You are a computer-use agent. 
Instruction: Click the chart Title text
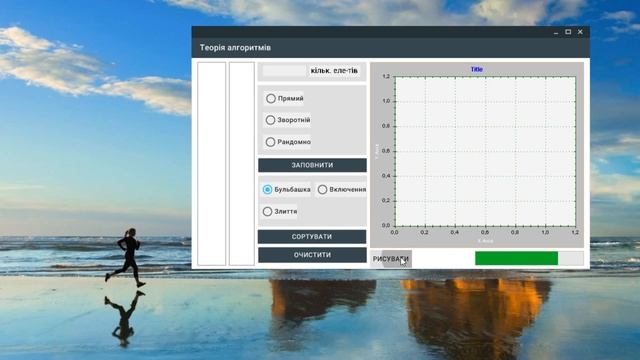(x=477, y=69)
